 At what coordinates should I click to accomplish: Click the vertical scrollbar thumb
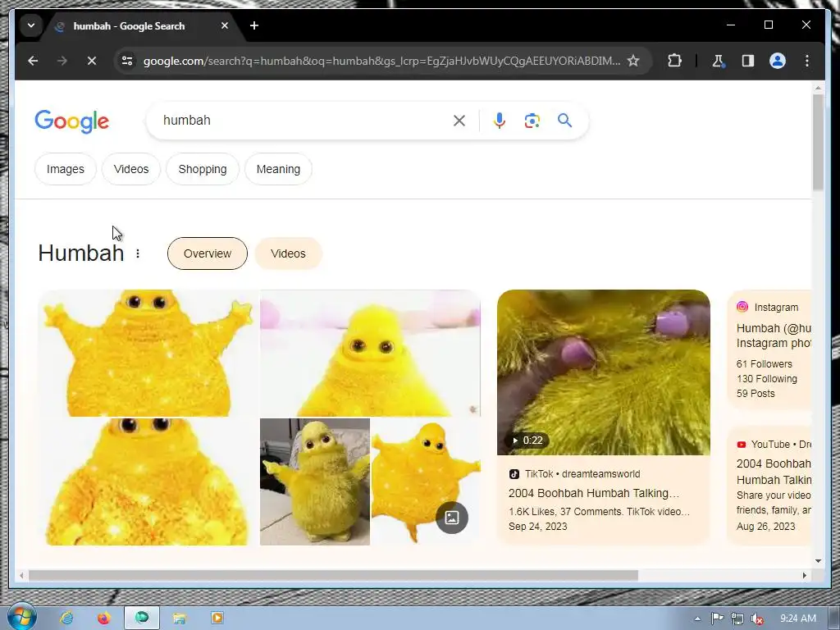(818, 142)
